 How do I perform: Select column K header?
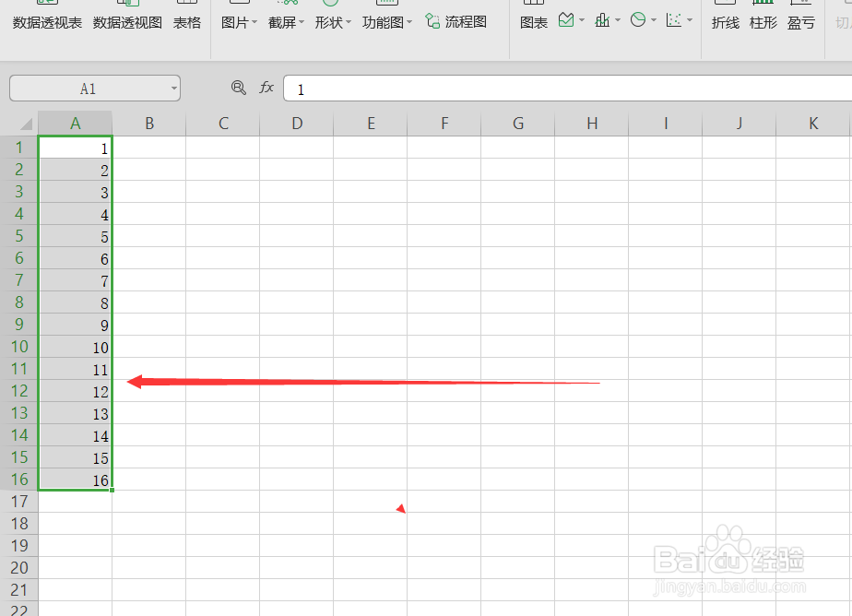[x=813, y=124]
